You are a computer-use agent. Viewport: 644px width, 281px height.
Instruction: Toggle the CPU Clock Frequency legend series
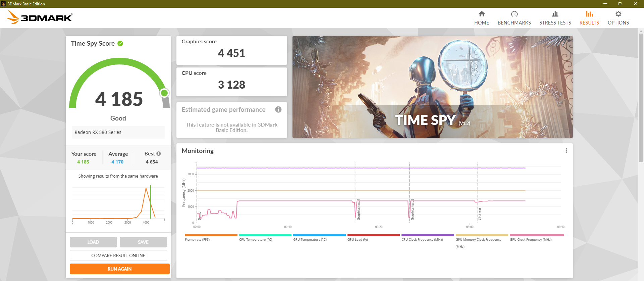click(422, 239)
